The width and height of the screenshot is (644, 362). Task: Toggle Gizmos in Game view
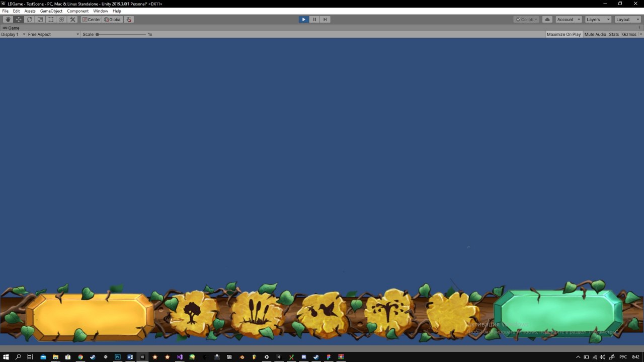(x=629, y=34)
